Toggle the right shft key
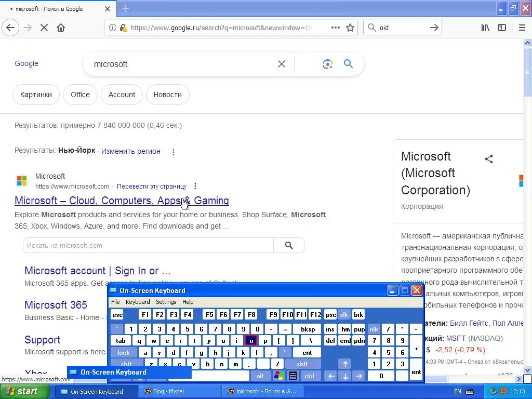This screenshot has height=399, width=532. (x=302, y=364)
